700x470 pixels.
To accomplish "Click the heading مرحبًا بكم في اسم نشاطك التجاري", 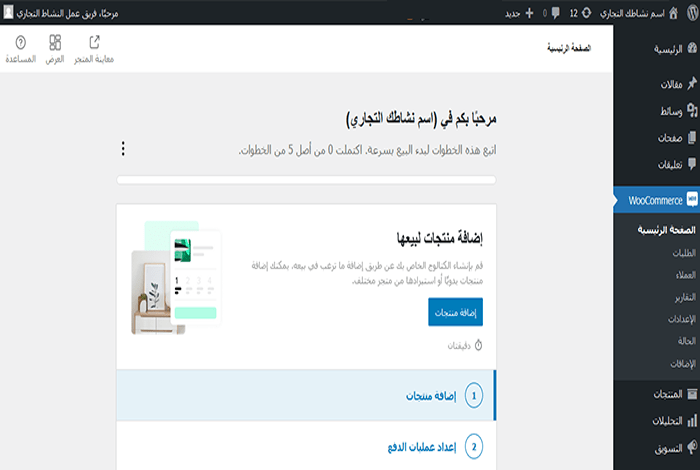I will pos(421,119).
